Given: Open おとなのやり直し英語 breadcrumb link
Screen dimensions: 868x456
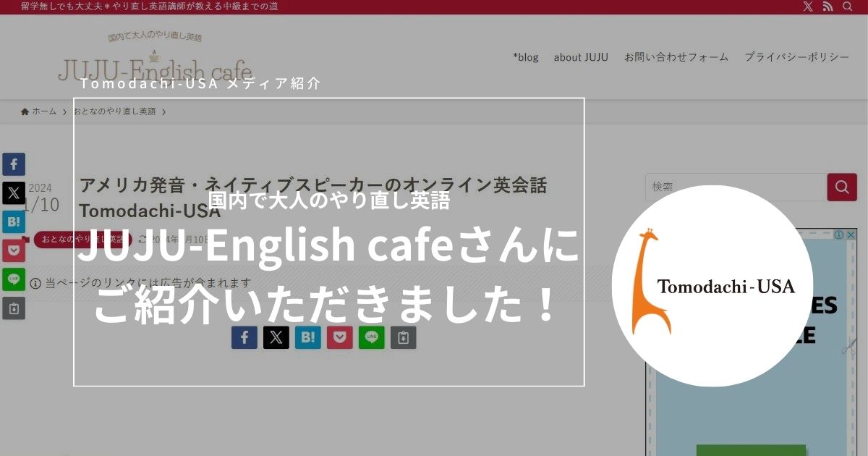Looking at the screenshot, I should coord(114,111).
